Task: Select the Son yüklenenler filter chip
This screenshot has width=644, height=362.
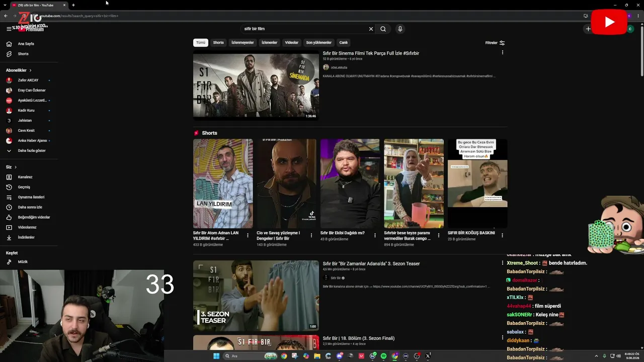Action: point(319,43)
